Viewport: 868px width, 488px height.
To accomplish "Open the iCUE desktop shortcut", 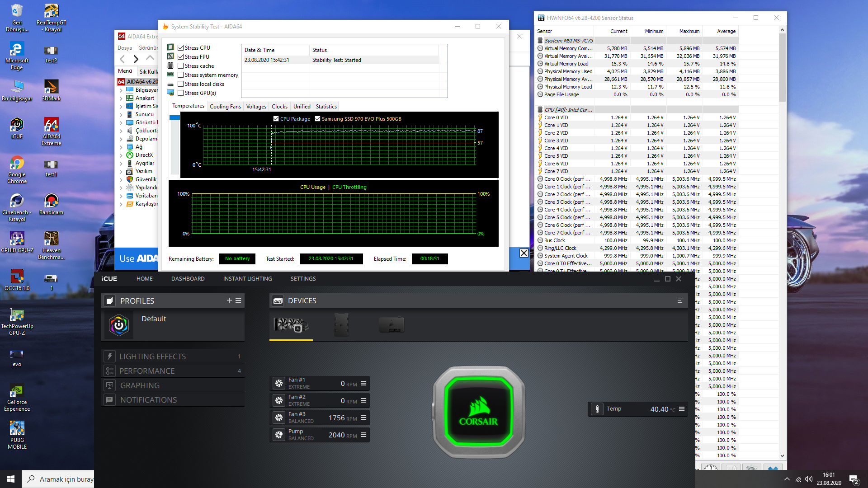I will [17, 128].
